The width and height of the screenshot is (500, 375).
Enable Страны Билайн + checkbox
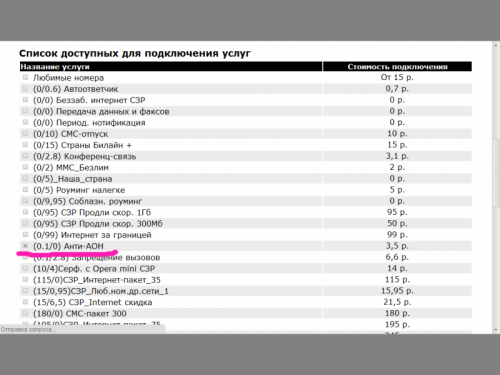point(25,145)
